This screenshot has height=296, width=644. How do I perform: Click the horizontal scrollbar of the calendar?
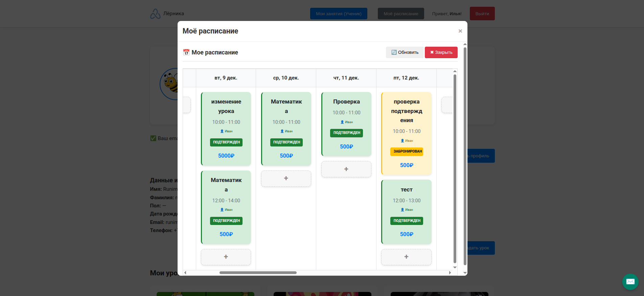click(258, 273)
